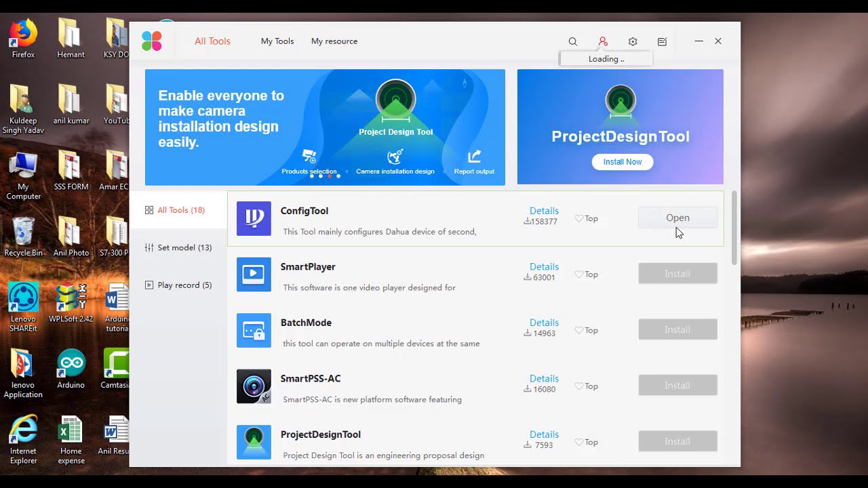Click the Project Design Tool carousel banner
Screen dimensions: 868x488
point(325,127)
